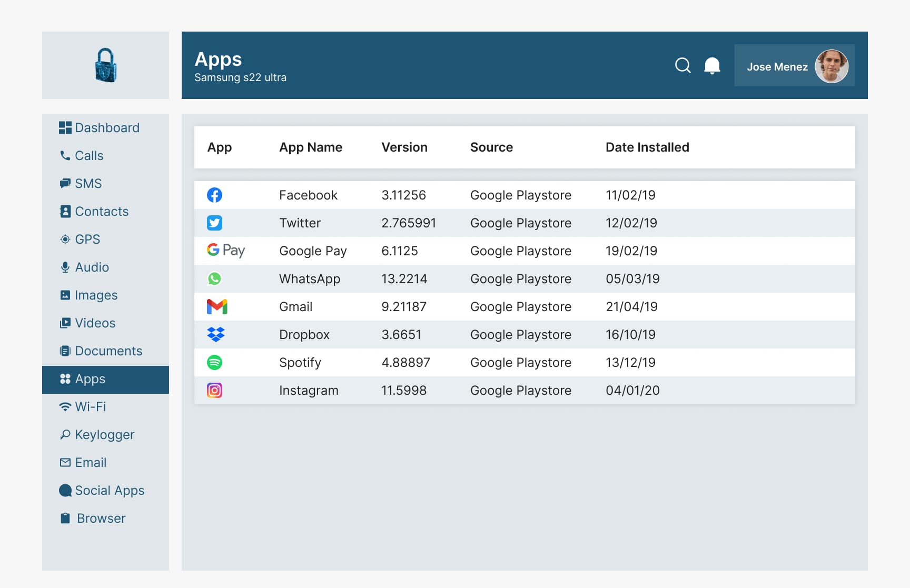This screenshot has width=910, height=588.
Task: Click the Google Pay logo
Action: [x=226, y=251]
